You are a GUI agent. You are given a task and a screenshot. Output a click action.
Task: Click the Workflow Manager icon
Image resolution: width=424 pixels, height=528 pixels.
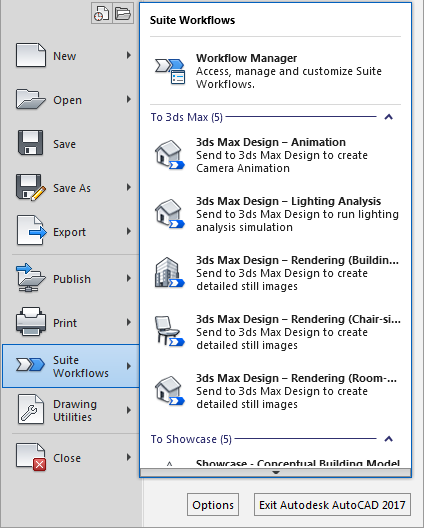point(170,71)
